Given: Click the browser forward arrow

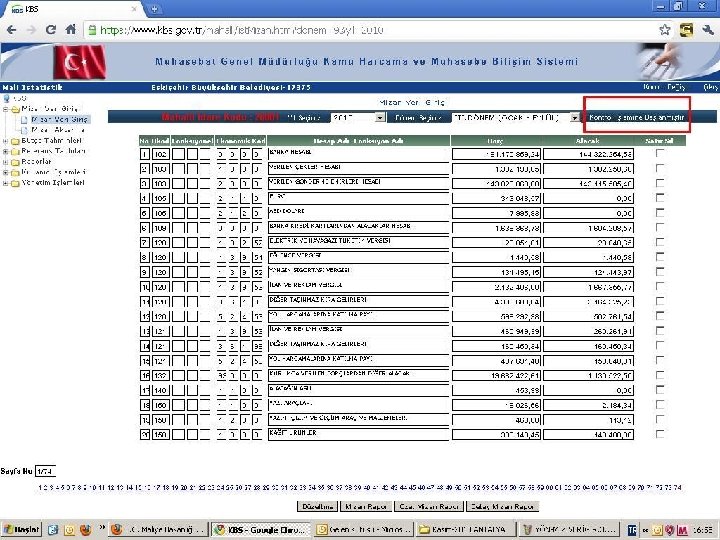Looking at the screenshot, I should coord(31,30).
